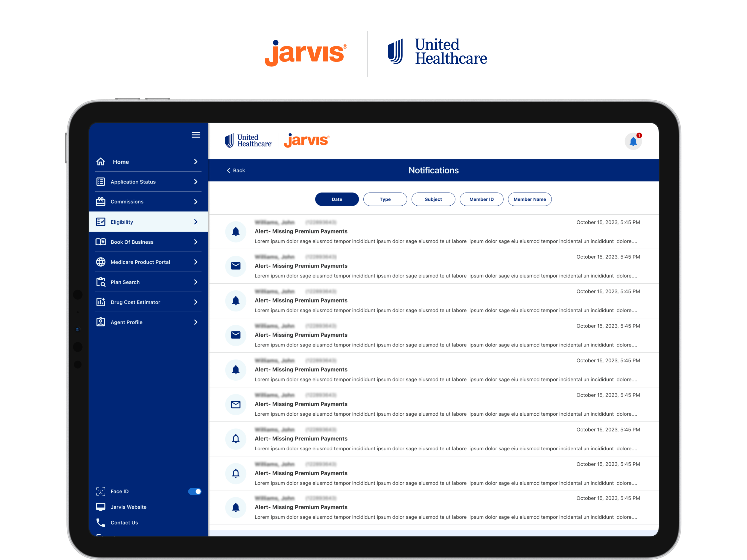Image resolution: width=747 pixels, height=560 pixels.
Task: Click outlined envelope icon of sixth notification
Action: [x=236, y=404]
